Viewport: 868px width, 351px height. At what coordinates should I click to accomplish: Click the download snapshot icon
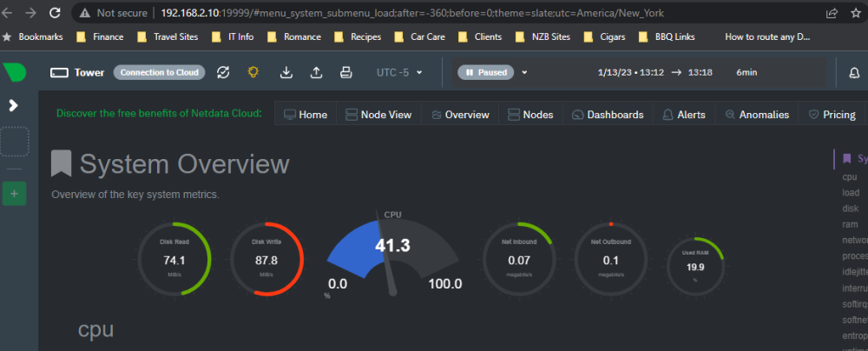click(286, 73)
